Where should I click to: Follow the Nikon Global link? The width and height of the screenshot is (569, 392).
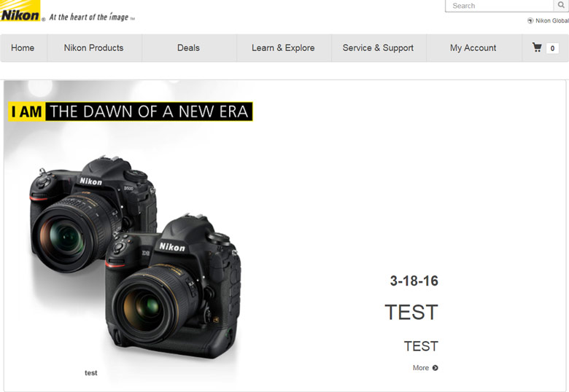coord(551,20)
